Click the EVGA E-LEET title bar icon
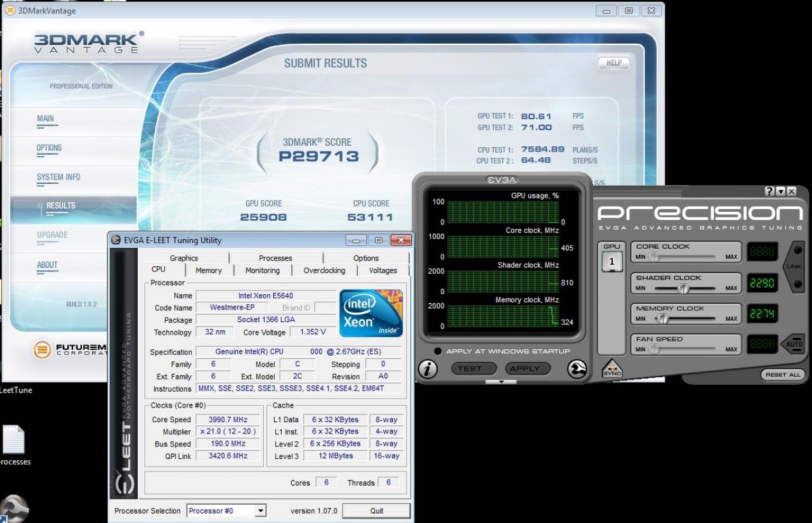 [x=115, y=240]
